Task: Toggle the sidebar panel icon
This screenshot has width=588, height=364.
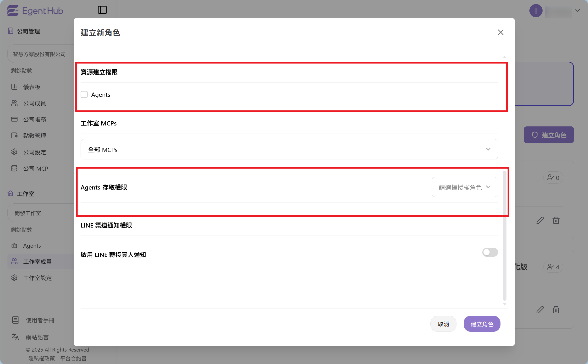Action: click(x=102, y=10)
